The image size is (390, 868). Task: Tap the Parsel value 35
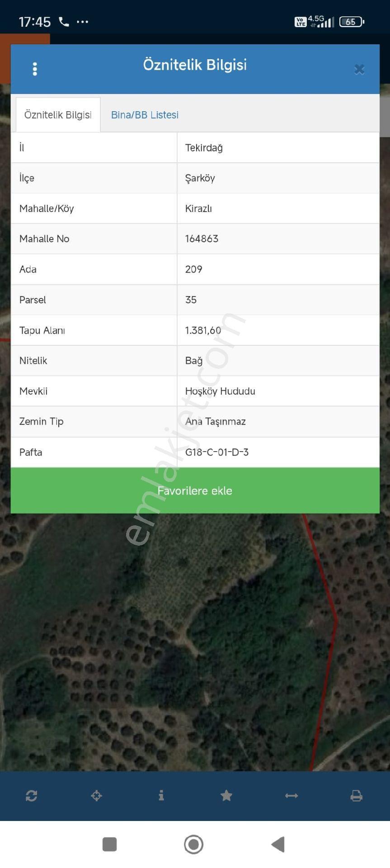(191, 300)
